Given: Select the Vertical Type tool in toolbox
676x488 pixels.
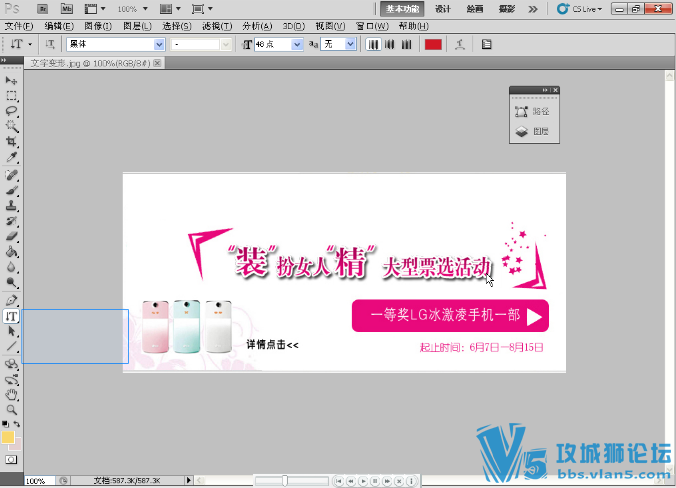Looking at the screenshot, I should tap(11, 316).
